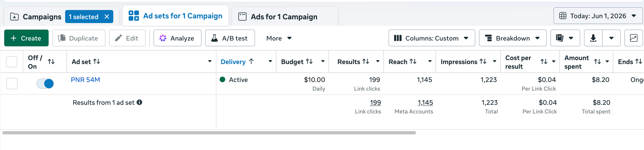Viewport: 644px width, 150px height.
Task: Check the PNR 54M row checkbox
Action: [x=12, y=84]
